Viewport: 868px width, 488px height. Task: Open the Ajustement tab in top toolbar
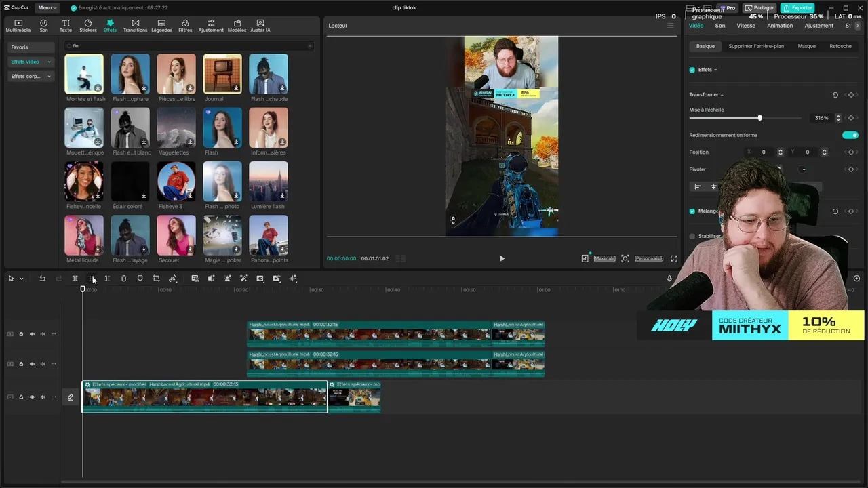[211, 26]
